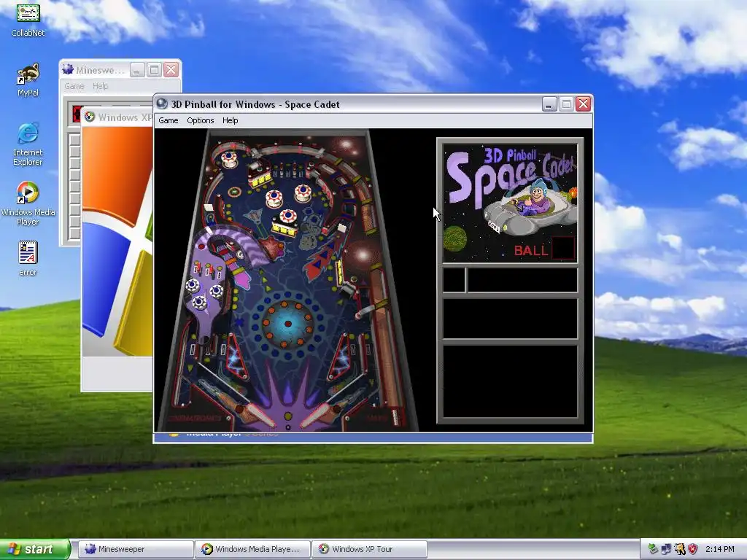The height and width of the screenshot is (560, 747).
Task: Click the 3D Pinball title bar ball icon
Action: coord(162,104)
